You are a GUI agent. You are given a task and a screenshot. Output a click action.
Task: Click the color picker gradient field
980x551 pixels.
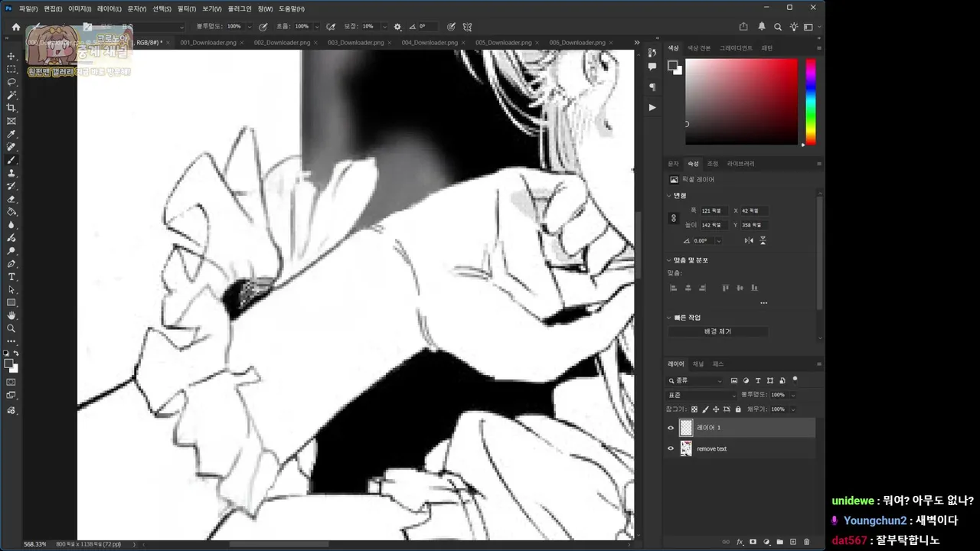[741, 102]
